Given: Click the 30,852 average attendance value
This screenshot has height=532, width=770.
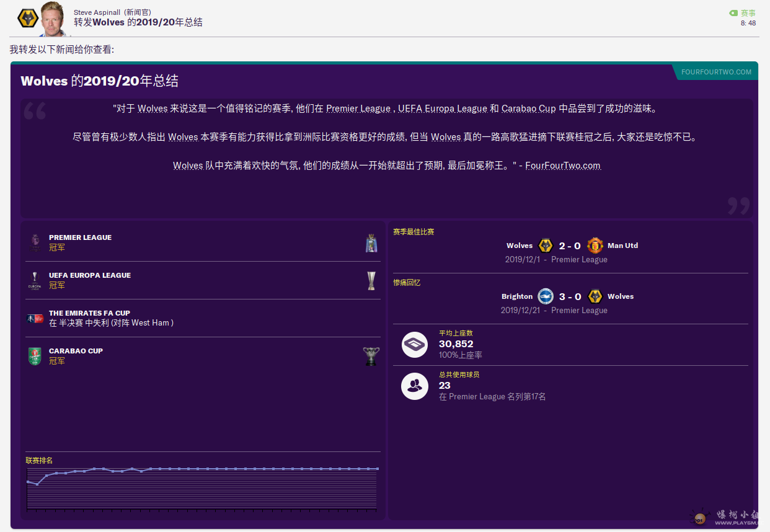Looking at the screenshot, I should [x=456, y=344].
